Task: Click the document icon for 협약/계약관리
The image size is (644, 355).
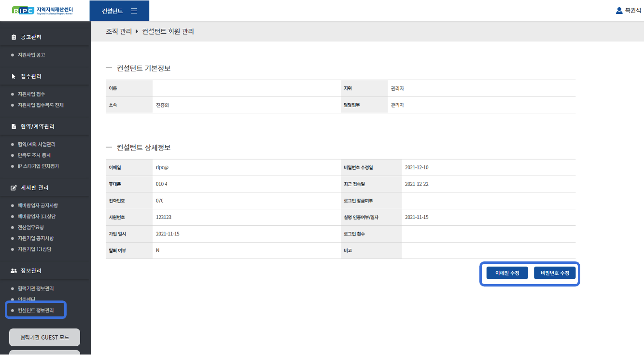Action: 14,126
